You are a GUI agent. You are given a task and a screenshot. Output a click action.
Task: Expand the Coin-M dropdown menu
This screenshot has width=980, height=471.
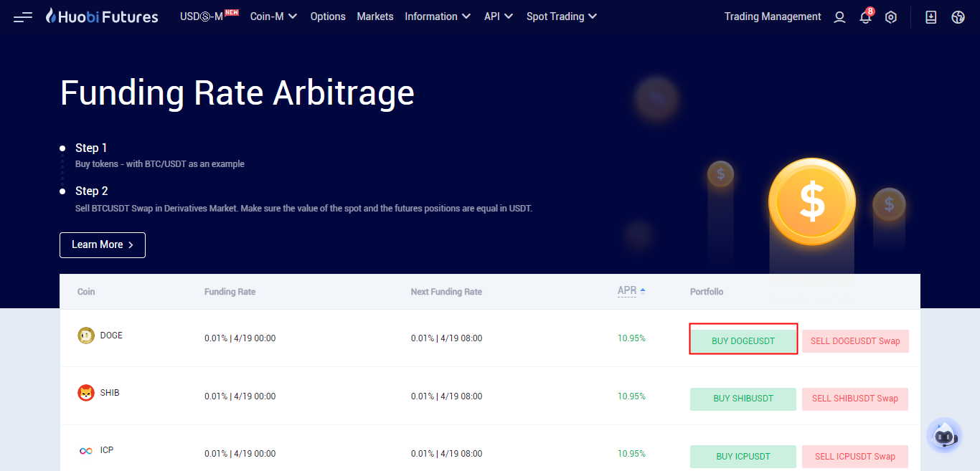[x=273, y=16]
